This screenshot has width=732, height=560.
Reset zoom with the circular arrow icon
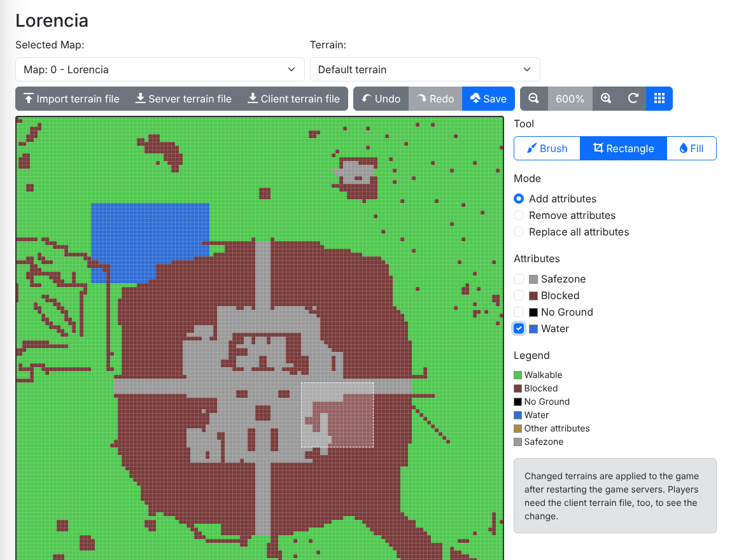tap(633, 99)
